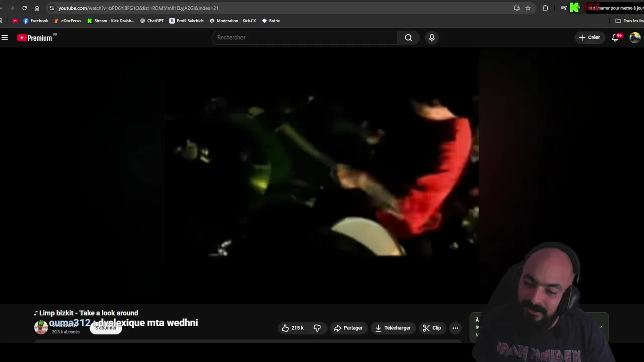
Task: View site information icon in address bar
Action: coord(51,8)
